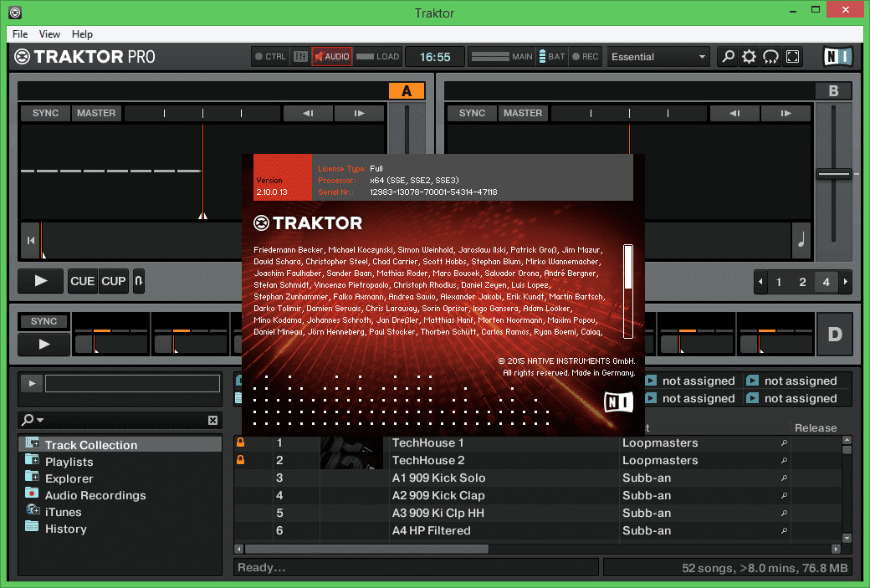
Task: Select Playlists in the browser tree
Action: click(69, 462)
